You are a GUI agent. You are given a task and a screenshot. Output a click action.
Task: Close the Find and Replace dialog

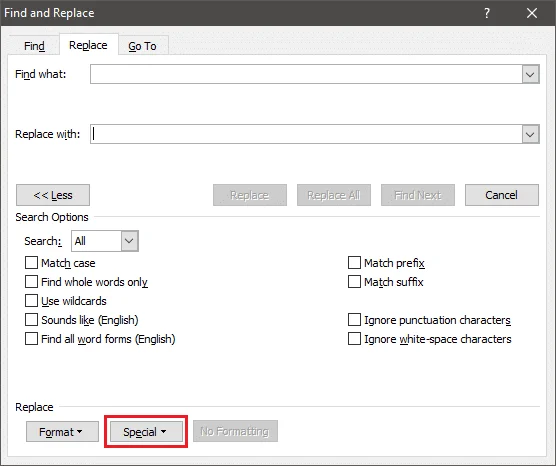coord(532,13)
